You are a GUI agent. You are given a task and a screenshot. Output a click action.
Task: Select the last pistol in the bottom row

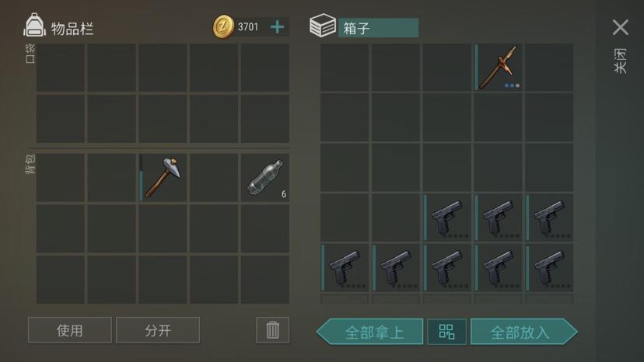pos(549,267)
